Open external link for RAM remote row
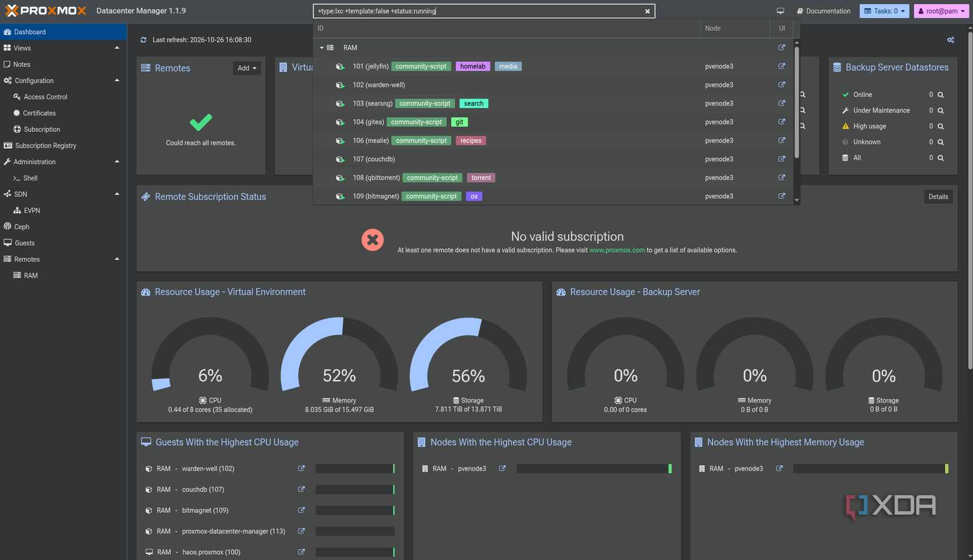The height and width of the screenshot is (560, 973). coord(781,48)
